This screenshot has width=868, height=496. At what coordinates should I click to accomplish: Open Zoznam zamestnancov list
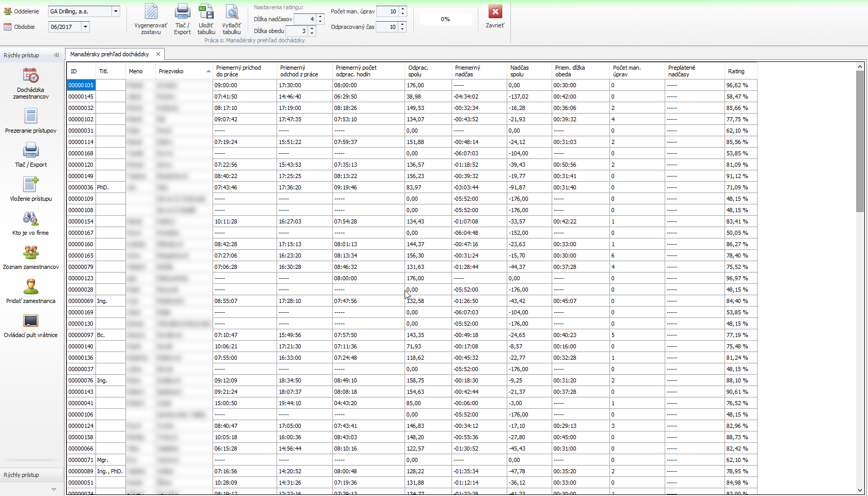tap(30, 257)
